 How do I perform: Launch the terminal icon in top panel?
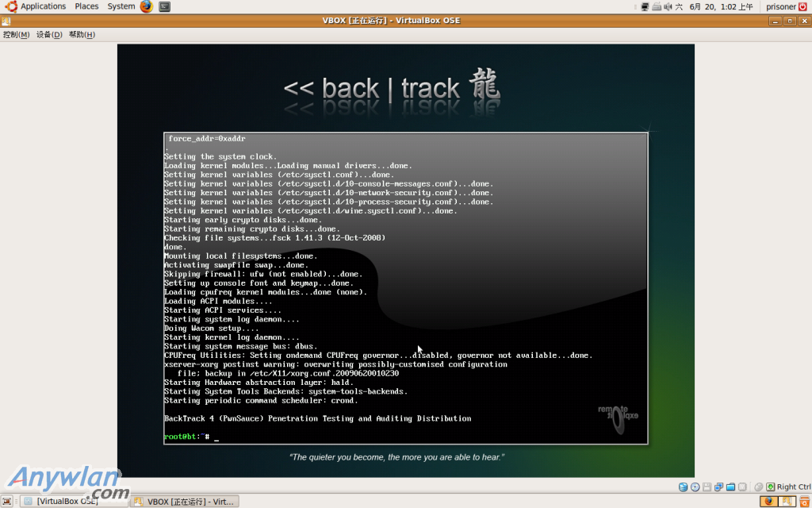click(165, 6)
